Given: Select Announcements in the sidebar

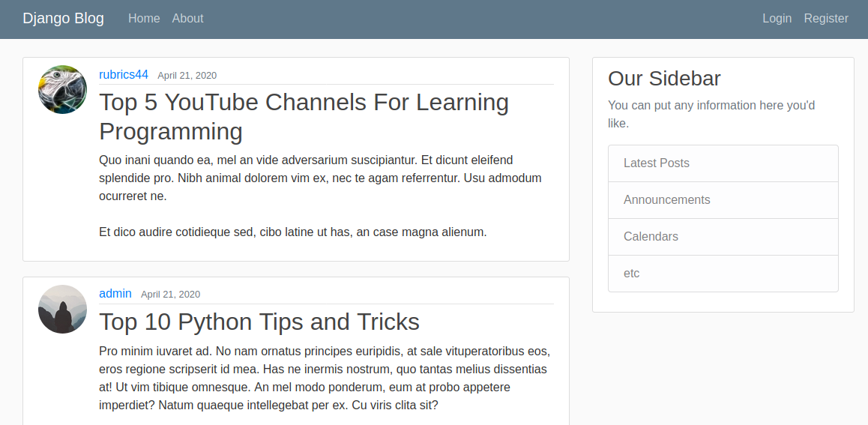Looking at the screenshot, I should (723, 200).
